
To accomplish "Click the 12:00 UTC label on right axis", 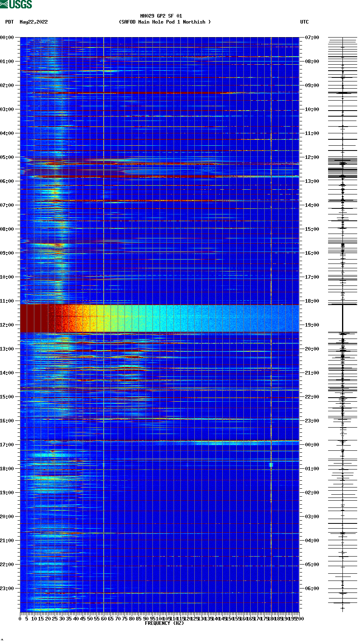I will coord(312,157).
